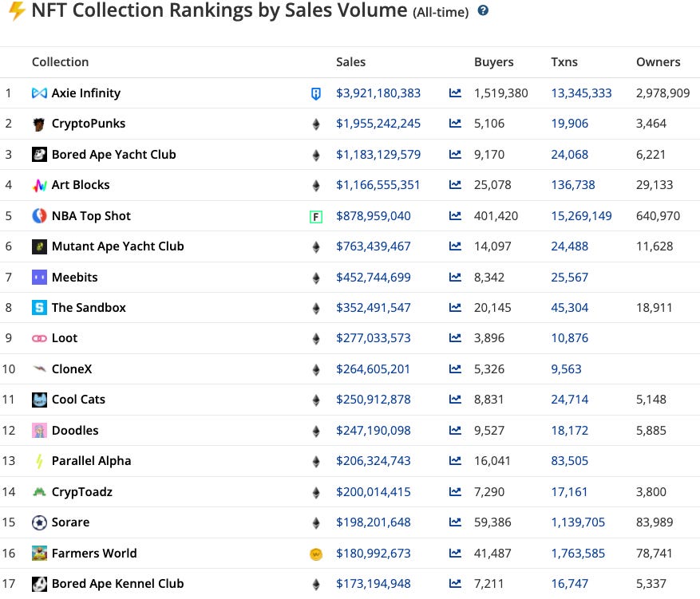Open the sales chart icon for Loot

click(455, 338)
